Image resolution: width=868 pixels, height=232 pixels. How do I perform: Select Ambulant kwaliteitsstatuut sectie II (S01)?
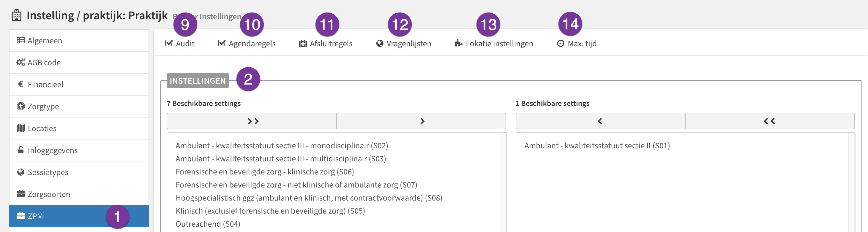[597, 145]
